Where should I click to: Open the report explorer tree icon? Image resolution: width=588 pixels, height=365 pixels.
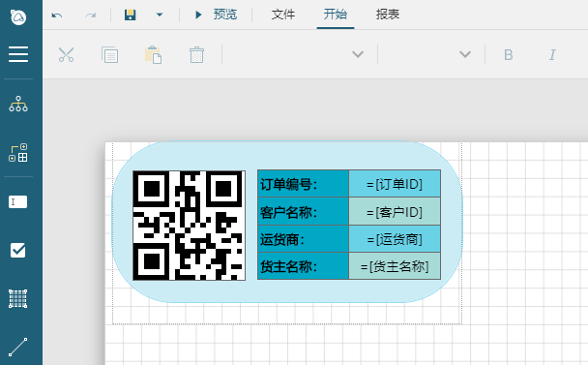[18, 104]
